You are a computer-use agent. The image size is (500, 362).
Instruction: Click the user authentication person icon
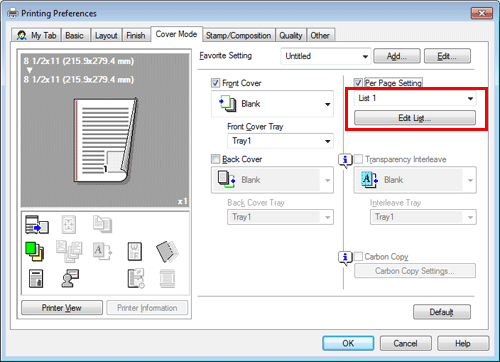pos(70,278)
